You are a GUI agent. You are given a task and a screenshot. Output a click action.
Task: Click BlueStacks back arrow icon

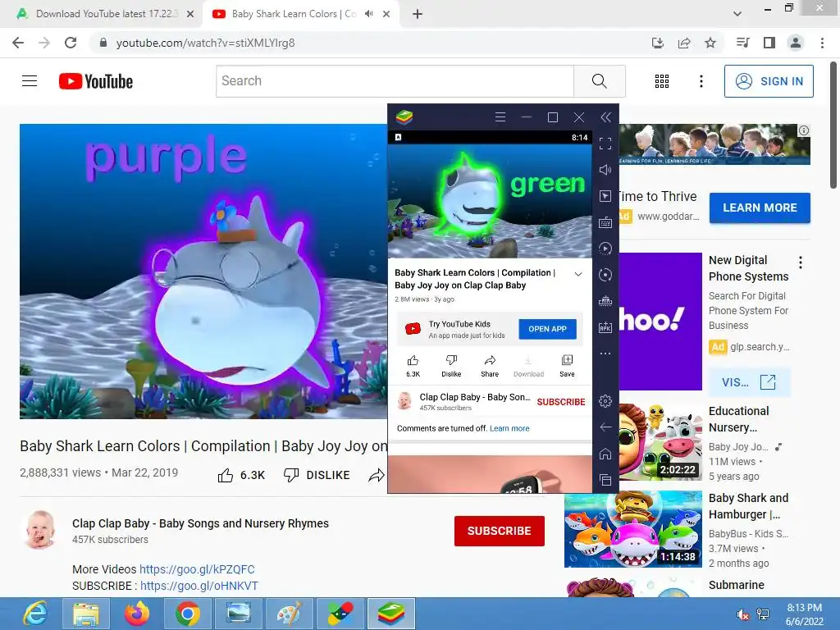tap(605, 427)
